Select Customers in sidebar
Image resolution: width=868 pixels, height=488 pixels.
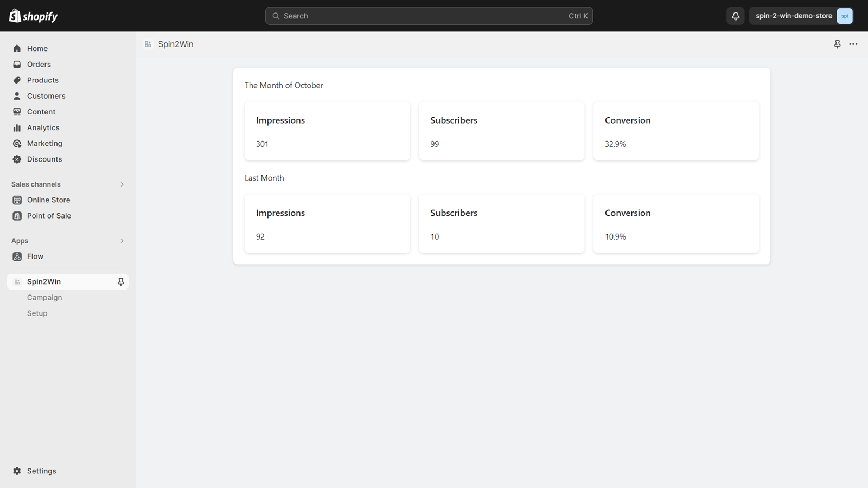[68, 95]
